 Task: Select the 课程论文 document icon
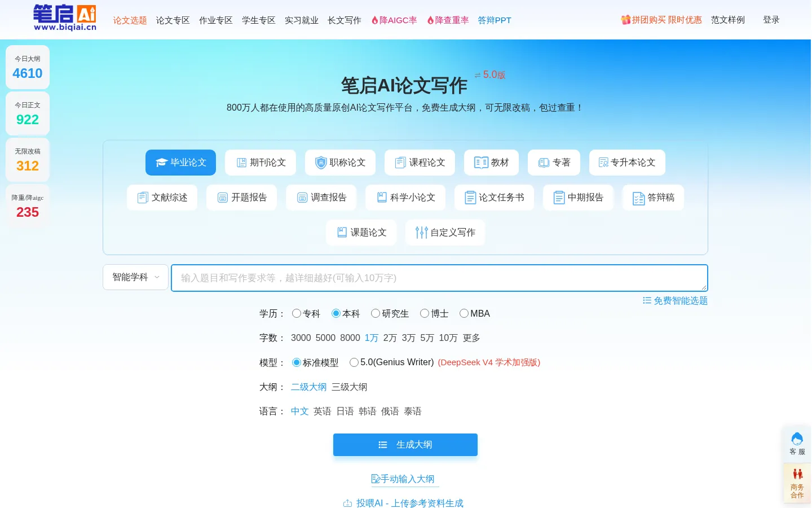tap(400, 163)
